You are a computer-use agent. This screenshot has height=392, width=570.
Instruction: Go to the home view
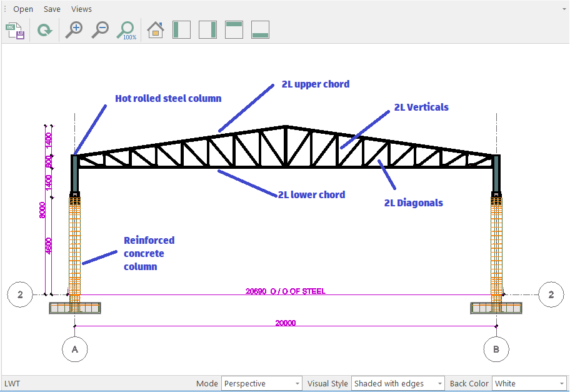click(x=155, y=29)
